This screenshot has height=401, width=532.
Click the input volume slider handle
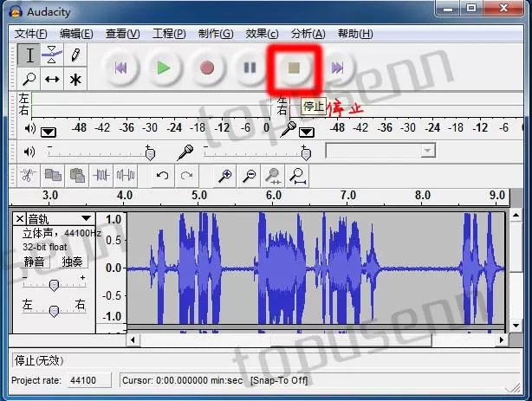(306, 154)
